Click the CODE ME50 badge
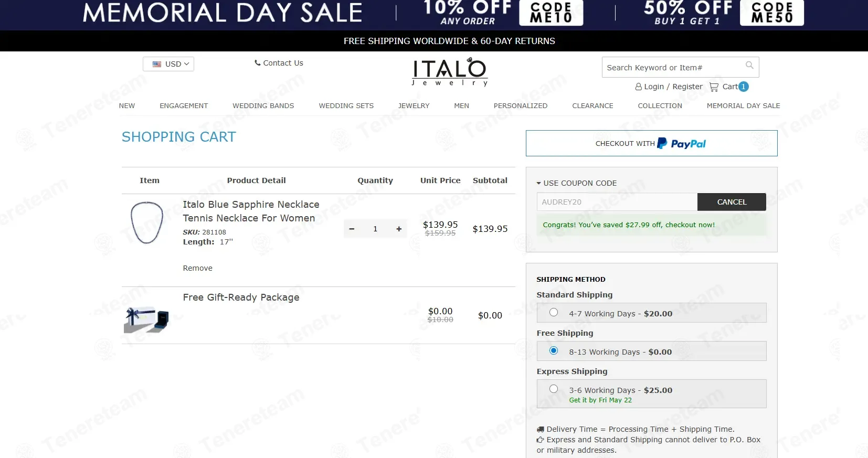This screenshot has height=458, width=868. point(772,13)
